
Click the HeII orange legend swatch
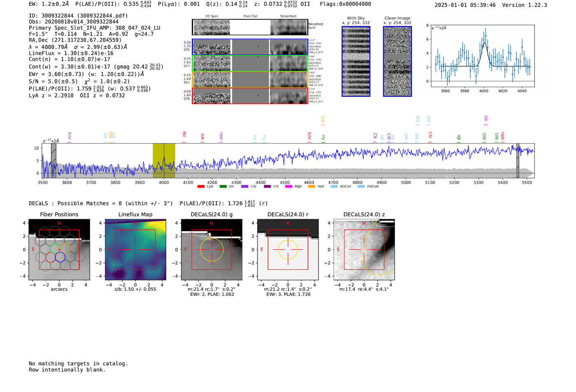(x=311, y=186)
